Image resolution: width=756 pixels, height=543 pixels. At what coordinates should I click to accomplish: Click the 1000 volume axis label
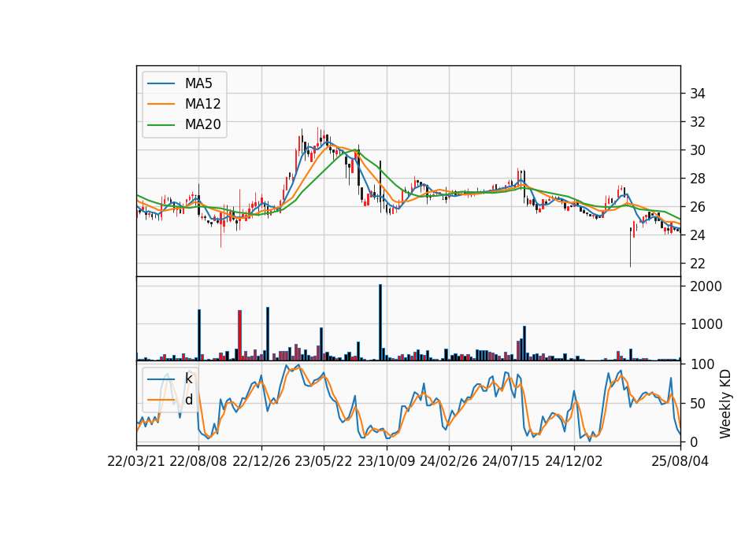(x=706, y=324)
